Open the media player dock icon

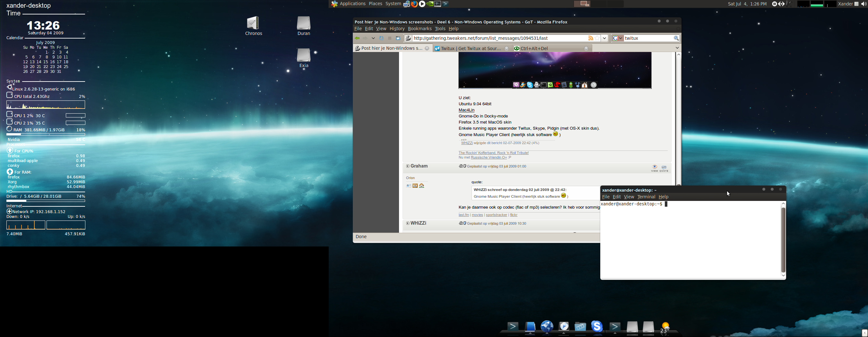[x=564, y=326]
